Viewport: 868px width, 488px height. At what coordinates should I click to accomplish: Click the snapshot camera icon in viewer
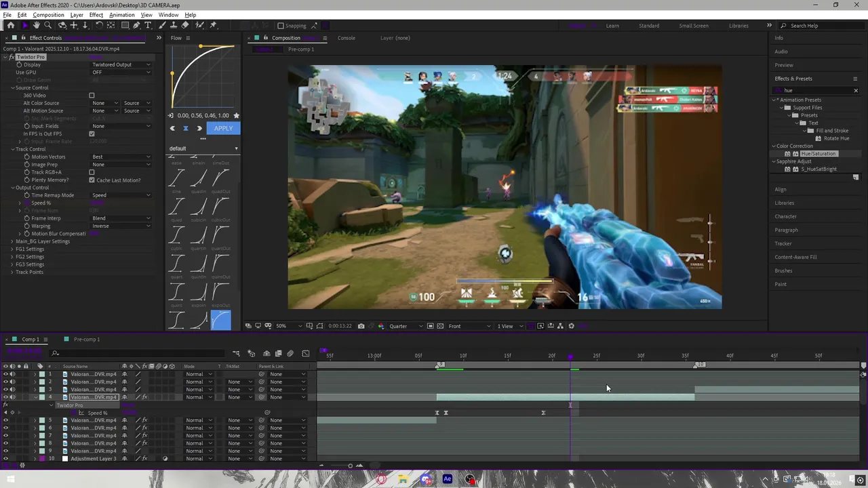coord(361,326)
